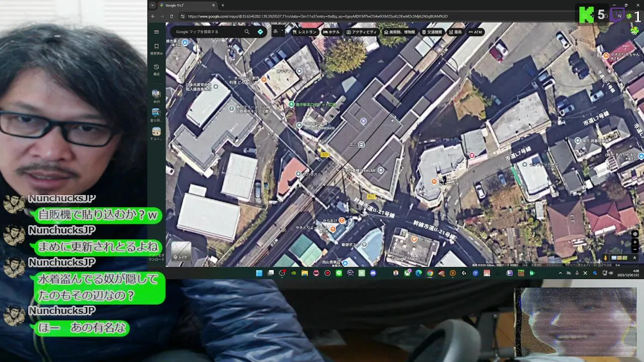This screenshot has width=644, height=362.
Task: Click the compass button on the map
Action: tap(635, 234)
